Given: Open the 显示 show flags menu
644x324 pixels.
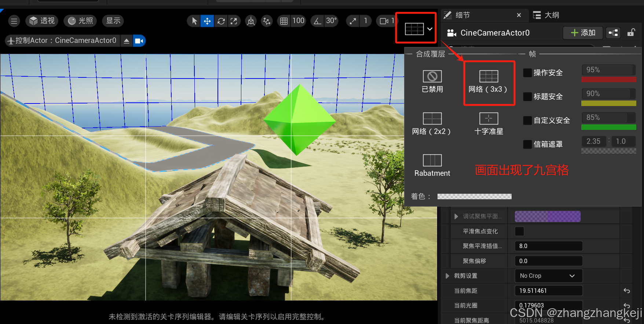Looking at the screenshot, I should click(113, 21).
